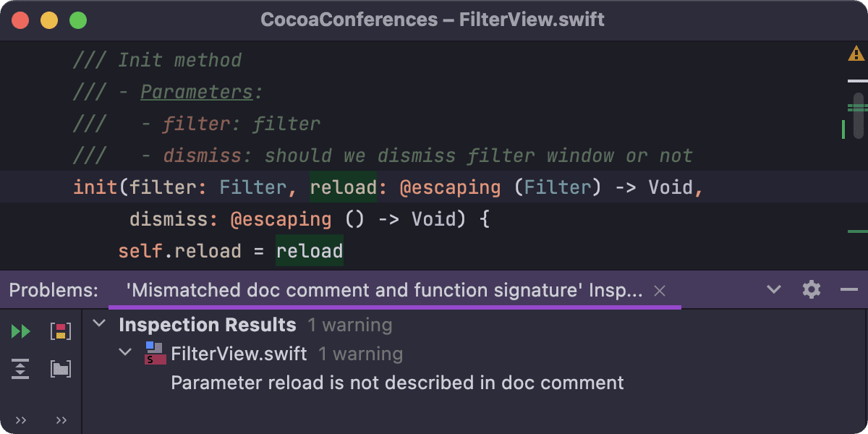This screenshot has height=434, width=868.
Task: Rerun inspection with green double-arrow icon
Action: [20, 332]
